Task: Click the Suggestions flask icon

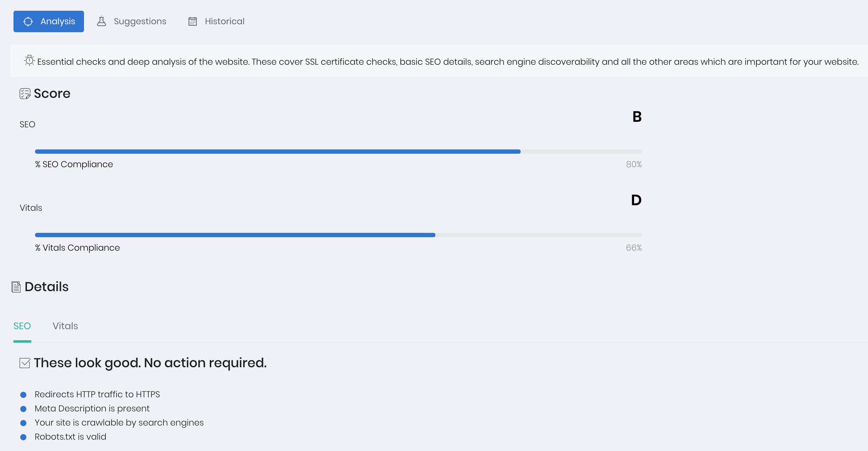Action: coord(101,21)
